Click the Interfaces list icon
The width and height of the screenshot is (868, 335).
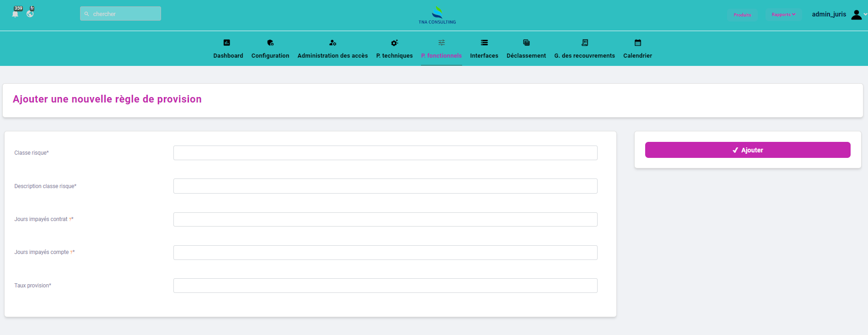[484, 43]
